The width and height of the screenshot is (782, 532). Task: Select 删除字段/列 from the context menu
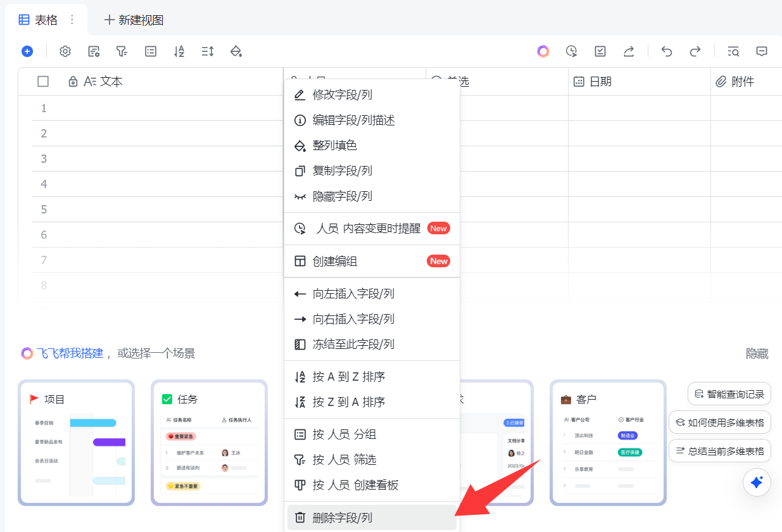point(342,517)
